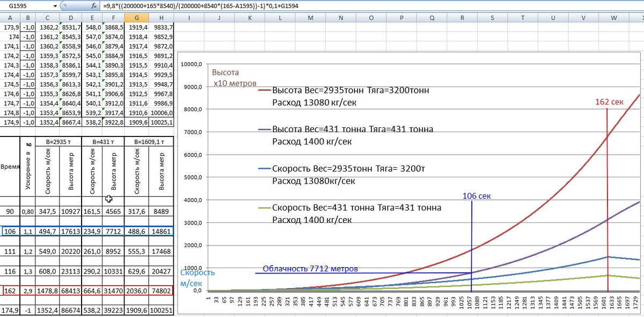Screen dimensions: 644x317
Task: Select cell with value 39223
Action: (x=113, y=311)
